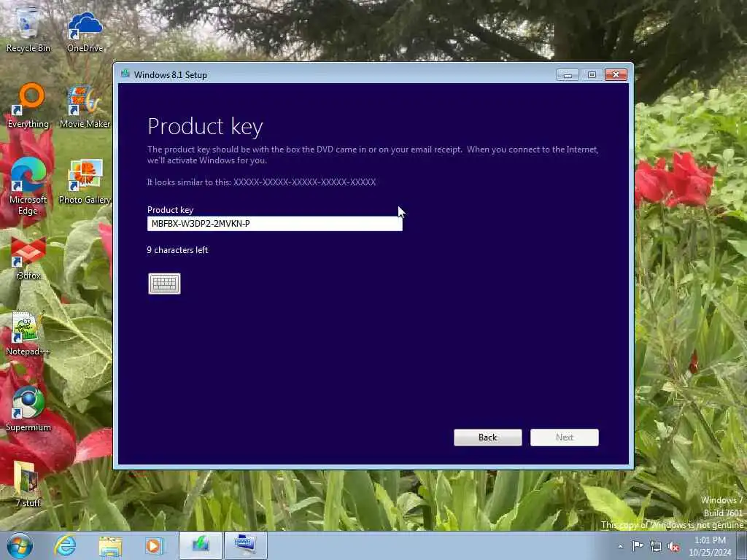Click the Windows 8.1 Setup title icon

click(x=125, y=74)
